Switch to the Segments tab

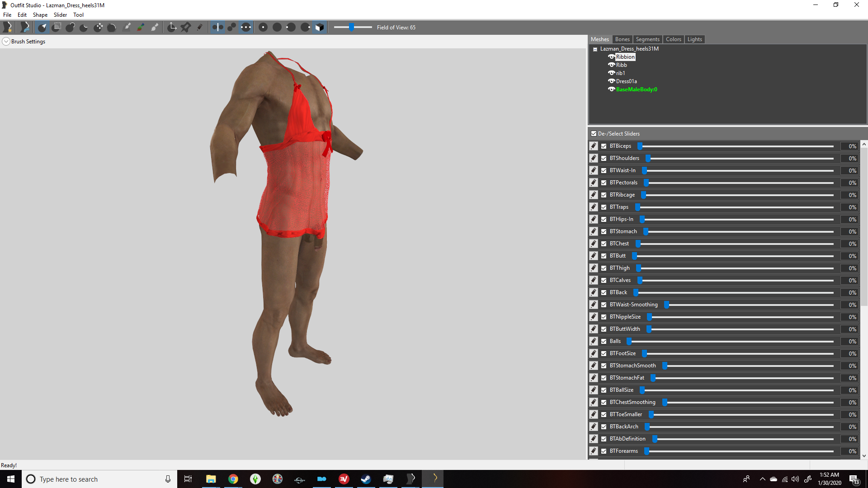(647, 39)
